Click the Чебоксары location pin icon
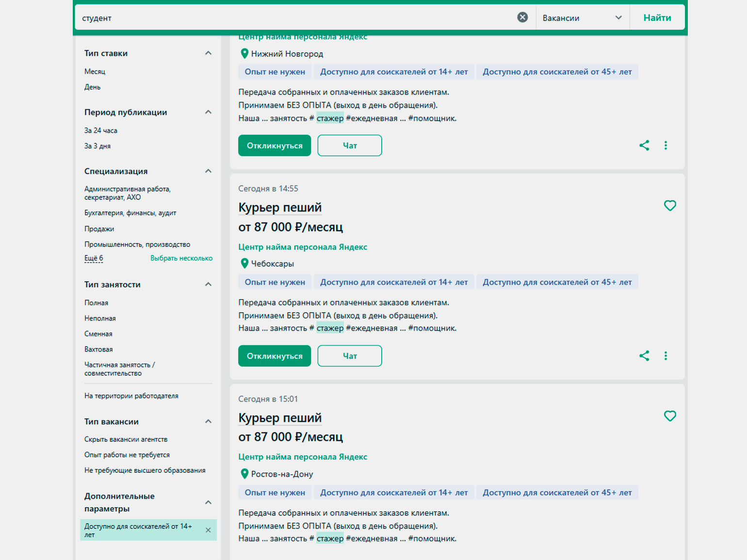 click(244, 264)
